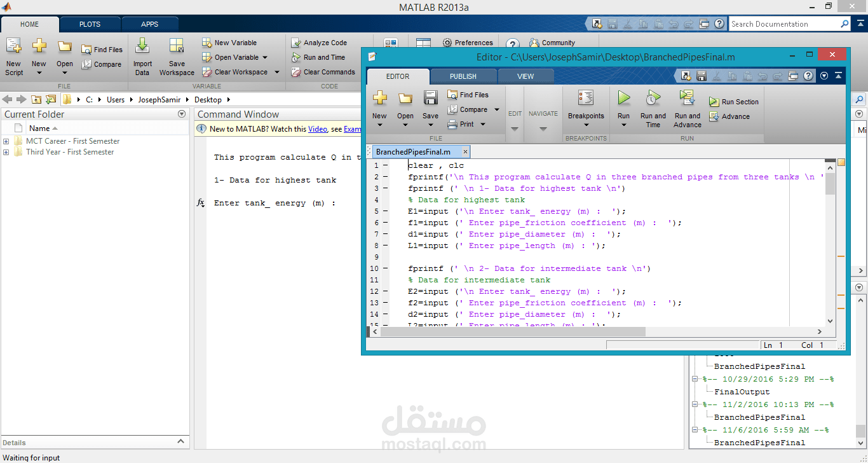Open Community from HOME ribbon
This screenshot has width=868, height=463.
click(x=552, y=43)
